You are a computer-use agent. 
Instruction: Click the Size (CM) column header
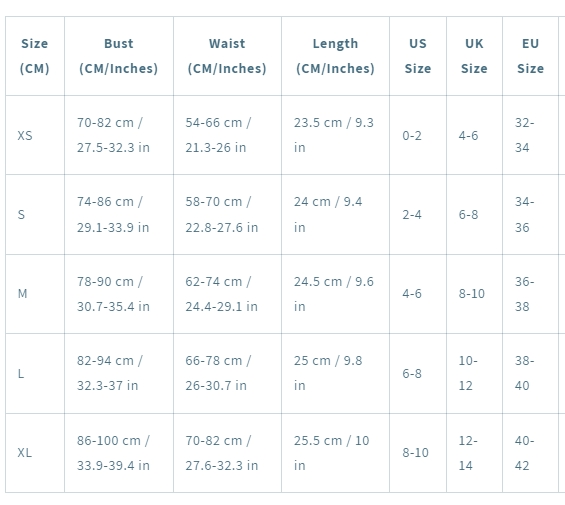(x=35, y=56)
